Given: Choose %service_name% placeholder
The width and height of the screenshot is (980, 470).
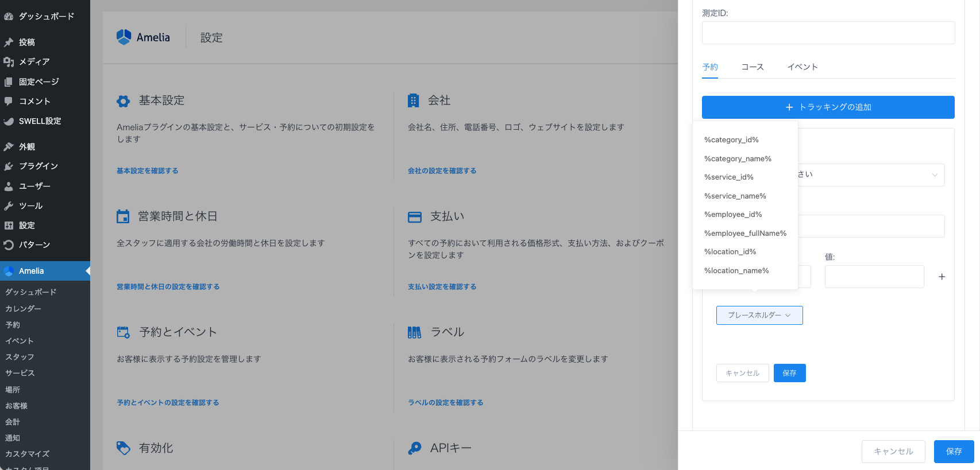Looking at the screenshot, I should tap(735, 196).
